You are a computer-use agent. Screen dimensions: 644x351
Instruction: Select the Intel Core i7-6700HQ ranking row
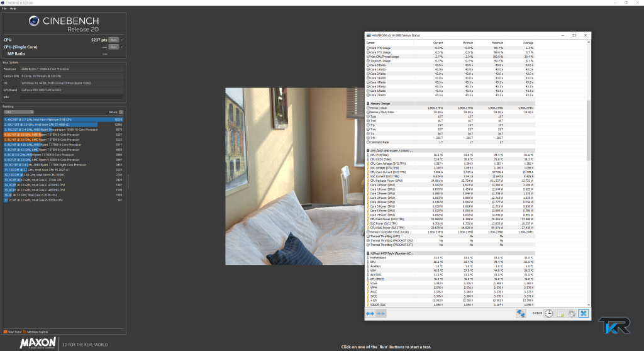(64, 185)
